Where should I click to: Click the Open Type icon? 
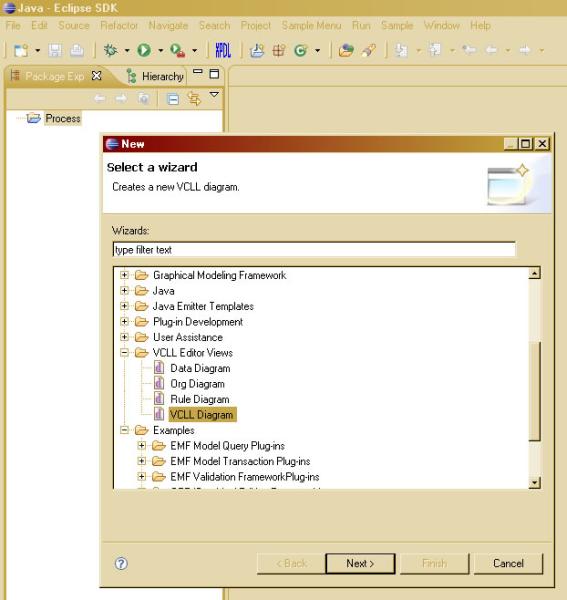(x=346, y=50)
